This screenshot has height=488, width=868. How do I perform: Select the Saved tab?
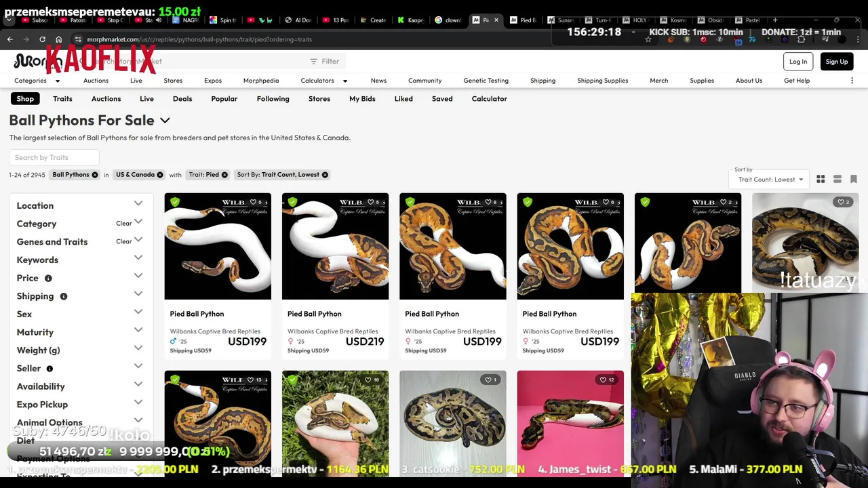[x=442, y=99]
